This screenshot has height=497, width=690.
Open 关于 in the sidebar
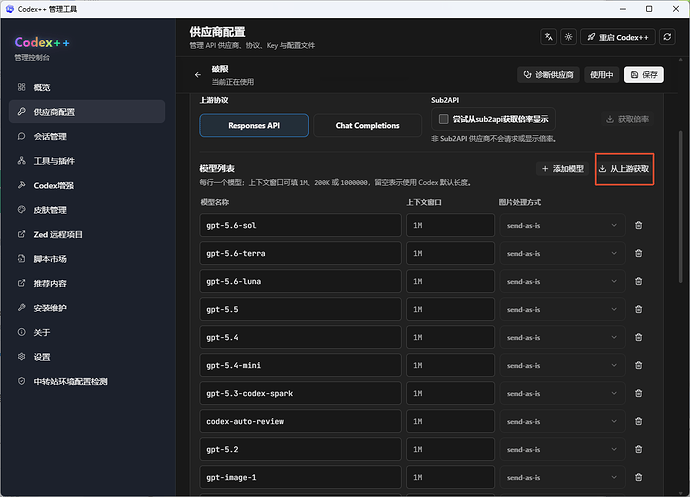point(87,332)
